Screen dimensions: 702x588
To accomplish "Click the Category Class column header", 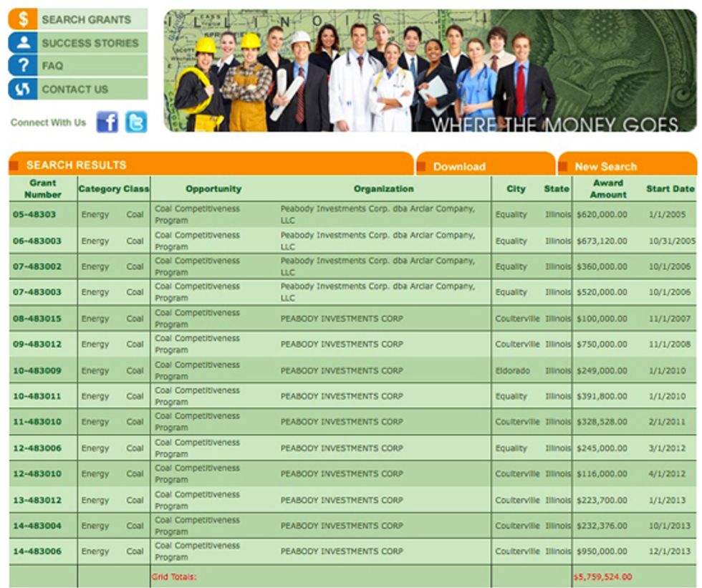I will coord(114,189).
